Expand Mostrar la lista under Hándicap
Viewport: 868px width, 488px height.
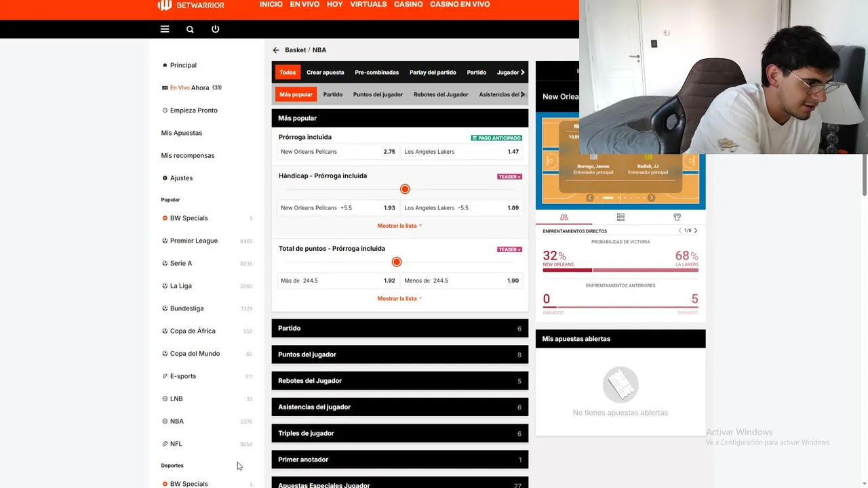pos(399,226)
